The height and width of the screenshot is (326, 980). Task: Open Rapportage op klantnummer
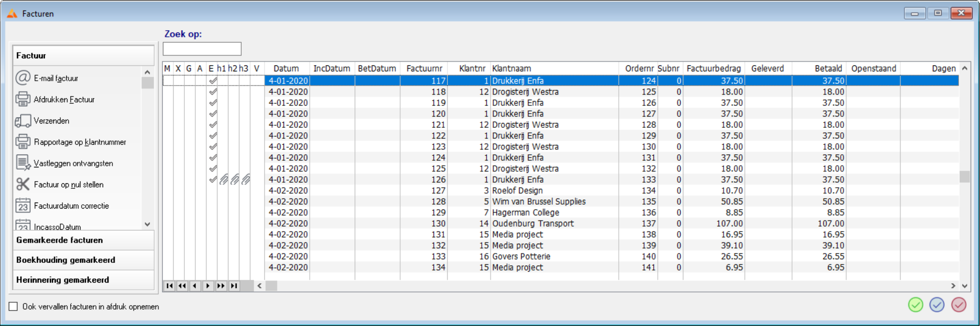pos(79,142)
